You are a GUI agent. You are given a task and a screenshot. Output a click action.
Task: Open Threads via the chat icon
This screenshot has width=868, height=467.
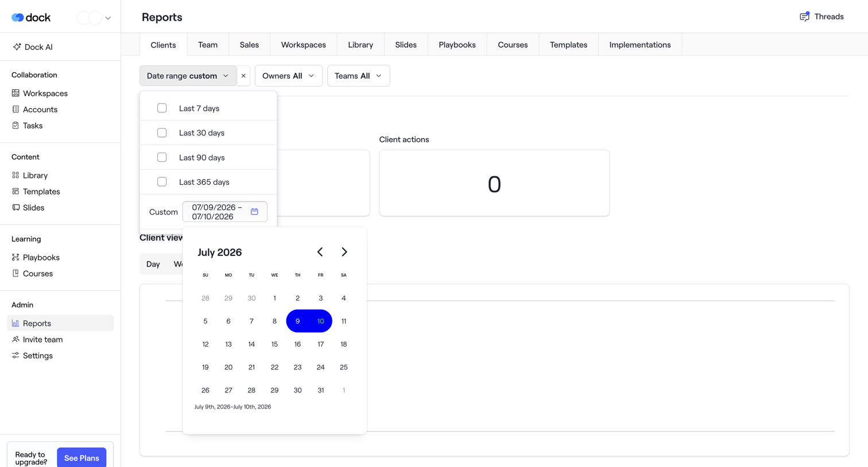pos(805,17)
